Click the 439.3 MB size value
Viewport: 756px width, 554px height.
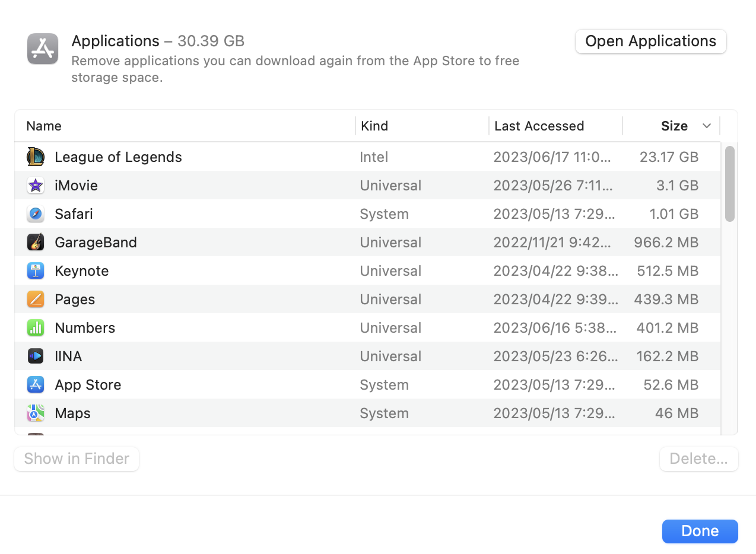click(666, 300)
